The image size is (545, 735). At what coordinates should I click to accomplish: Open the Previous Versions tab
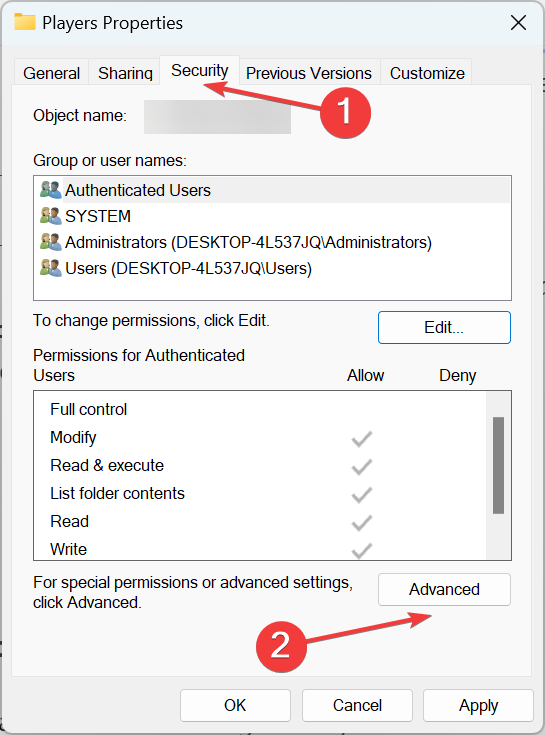click(x=309, y=73)
